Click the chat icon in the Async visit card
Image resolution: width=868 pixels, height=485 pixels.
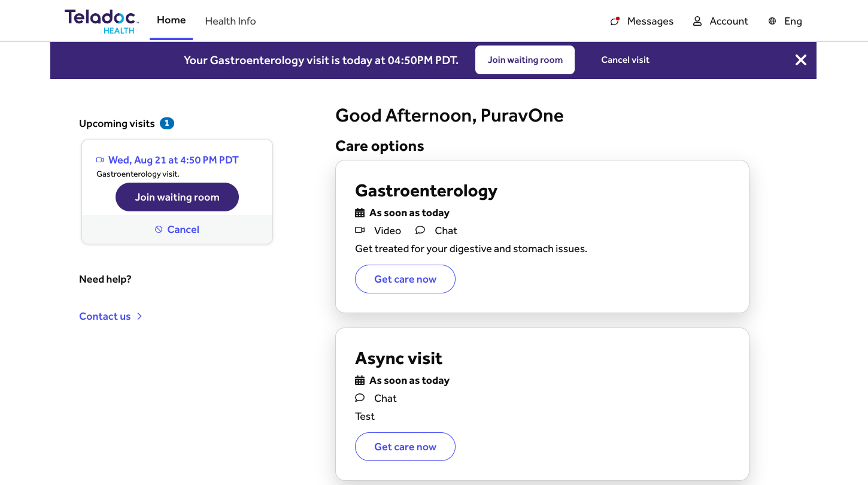[x=360, y=398]
